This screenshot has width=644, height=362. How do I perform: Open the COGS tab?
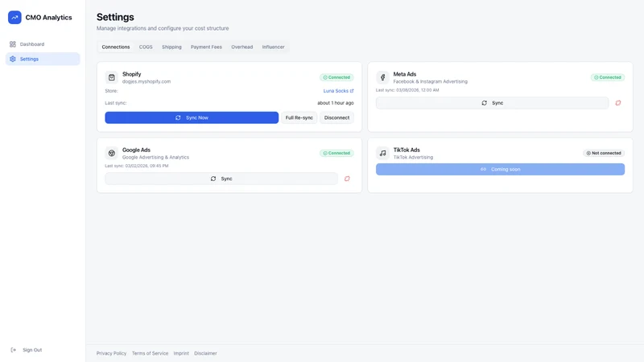(146, 47)
